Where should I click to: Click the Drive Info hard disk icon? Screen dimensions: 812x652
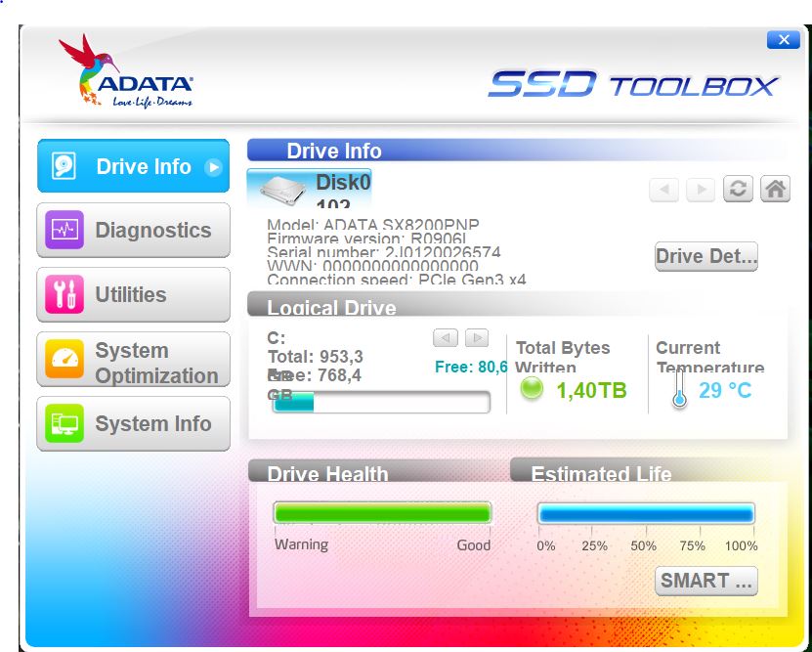(x=64, y=166)
